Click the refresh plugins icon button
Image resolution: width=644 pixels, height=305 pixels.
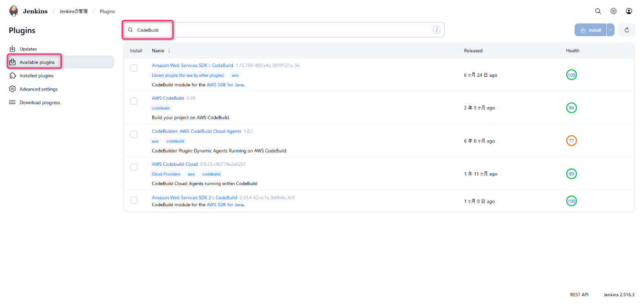pos(627,30)
